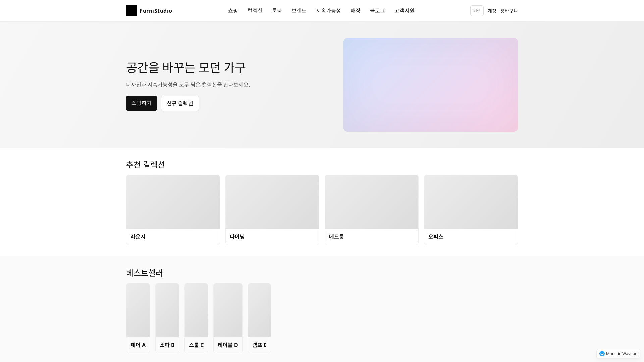Open the 라운지 collection card
This screenshot has width=644, height=362.
click(173, 210)
